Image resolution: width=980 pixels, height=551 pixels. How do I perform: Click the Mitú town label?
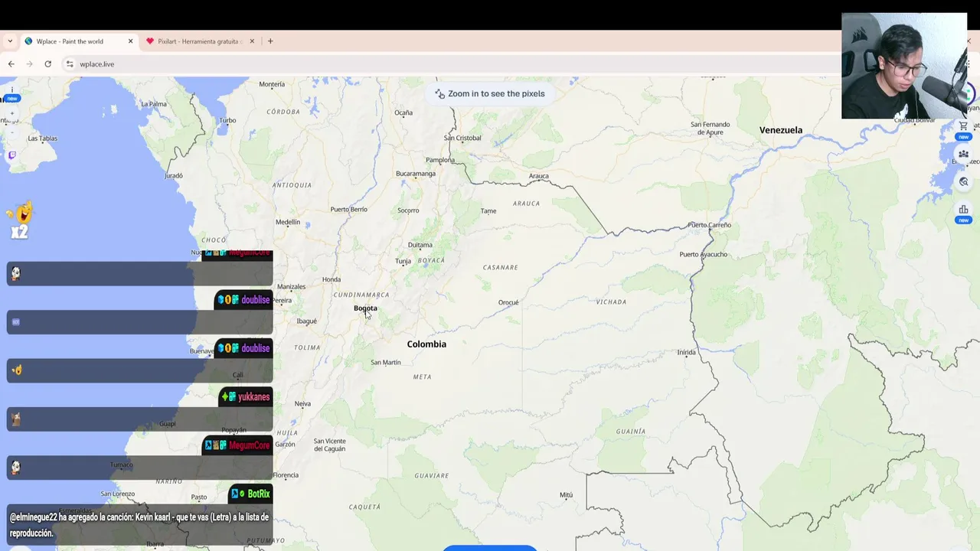pyautogui.click(x=566, y=495)
